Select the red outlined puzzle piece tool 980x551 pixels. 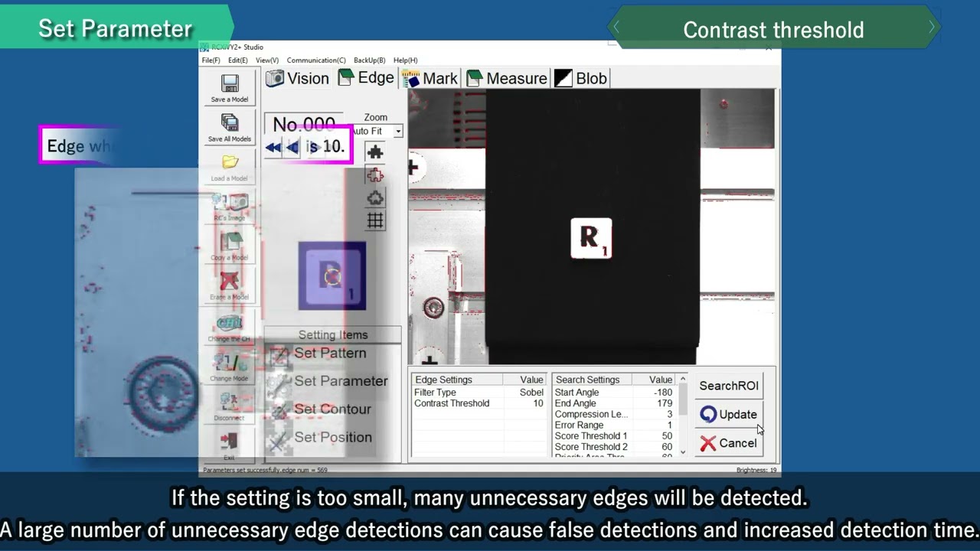[x=375, y=175]
